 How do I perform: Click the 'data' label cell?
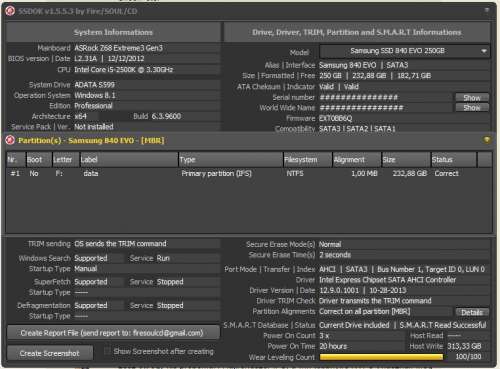tap(91, 173)
